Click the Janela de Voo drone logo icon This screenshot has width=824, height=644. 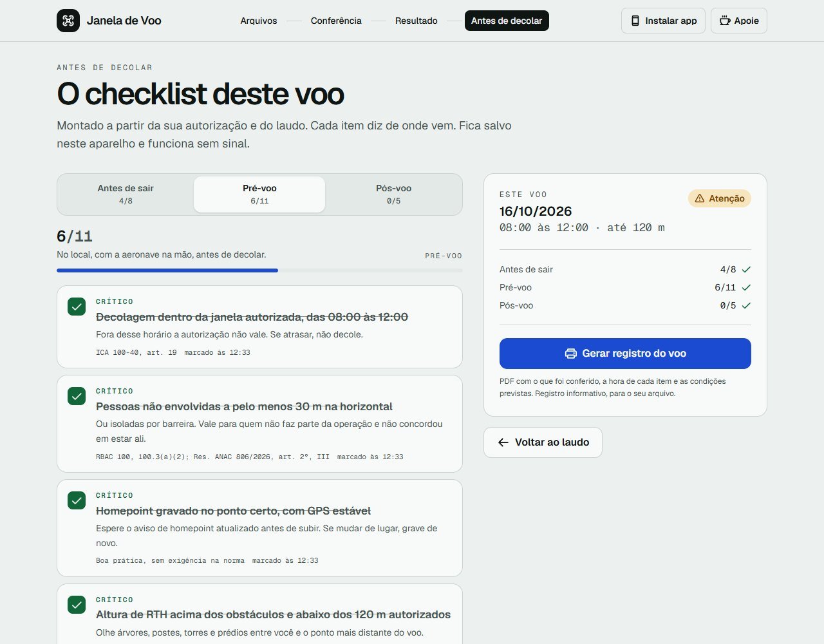(68, 21)
